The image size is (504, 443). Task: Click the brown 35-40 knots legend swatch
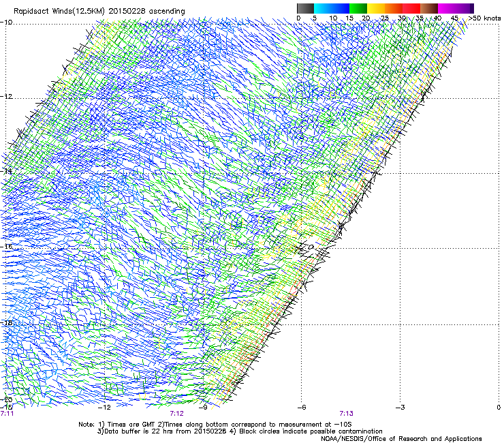coord(429,8)
